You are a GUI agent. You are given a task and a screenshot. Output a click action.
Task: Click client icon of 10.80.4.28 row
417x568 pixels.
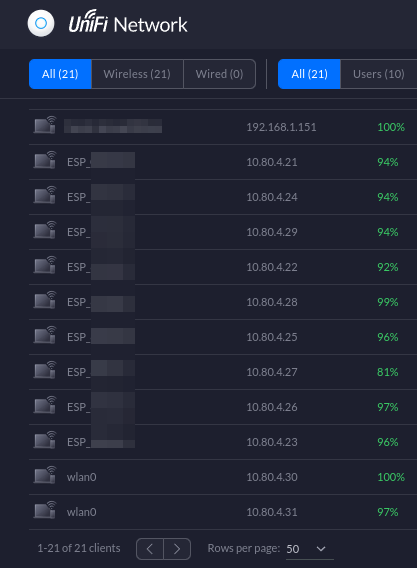45,300
